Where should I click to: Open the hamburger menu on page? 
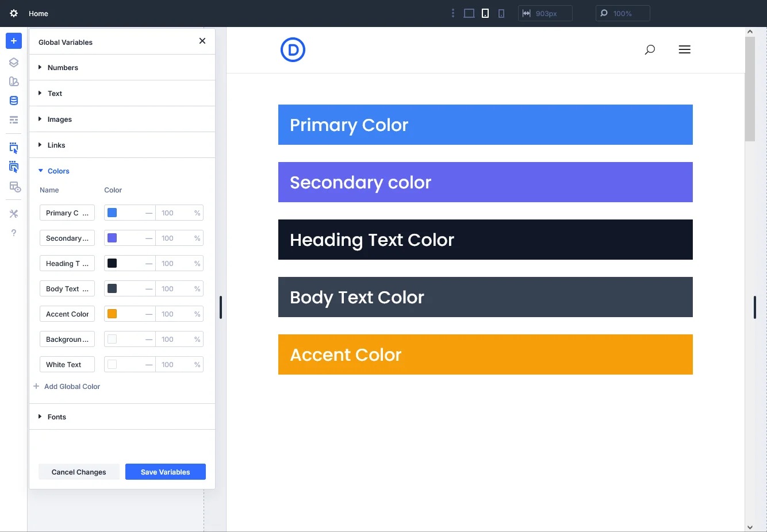click(684, 49)
